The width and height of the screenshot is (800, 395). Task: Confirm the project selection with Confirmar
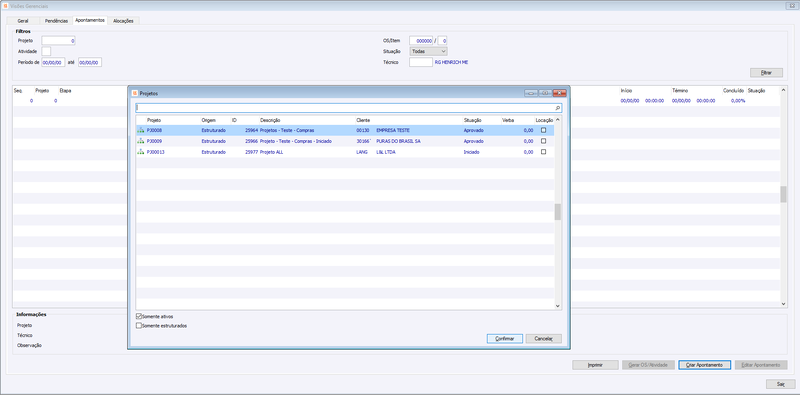point(505,338)
